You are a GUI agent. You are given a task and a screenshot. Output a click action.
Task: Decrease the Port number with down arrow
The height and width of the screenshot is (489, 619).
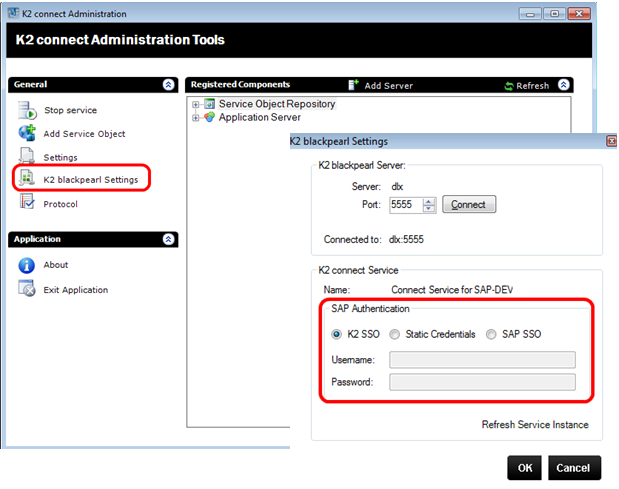pos(428,208)
